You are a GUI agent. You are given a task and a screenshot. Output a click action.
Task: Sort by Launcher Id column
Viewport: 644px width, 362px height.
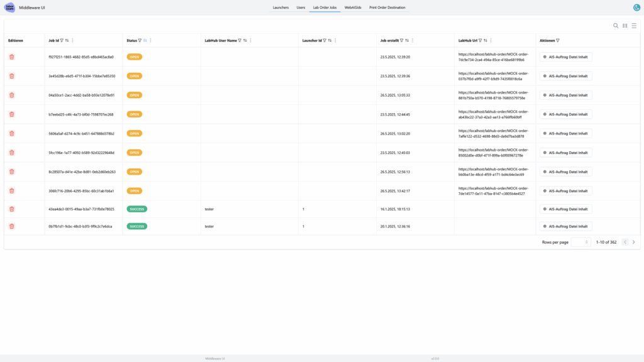coord(330,41)
